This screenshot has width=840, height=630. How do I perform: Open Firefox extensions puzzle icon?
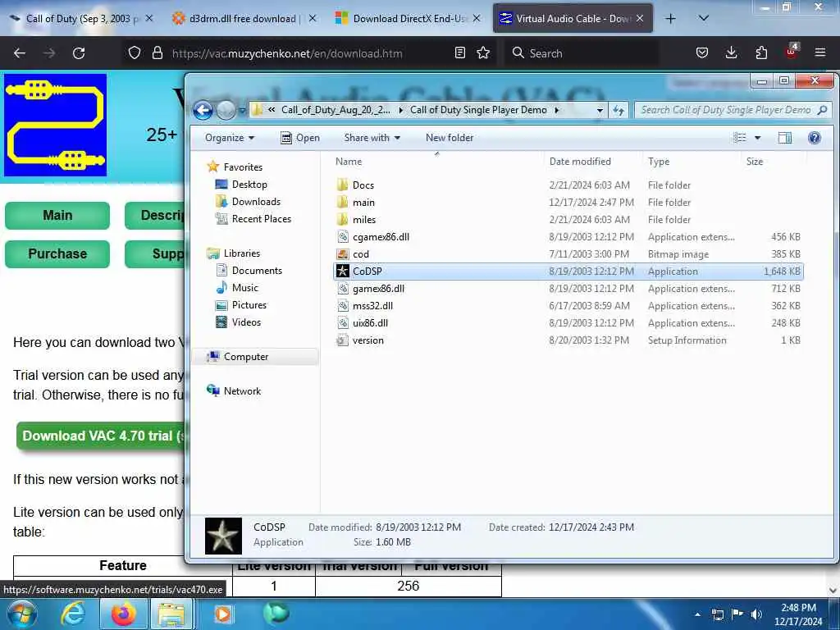pos(761,53)
